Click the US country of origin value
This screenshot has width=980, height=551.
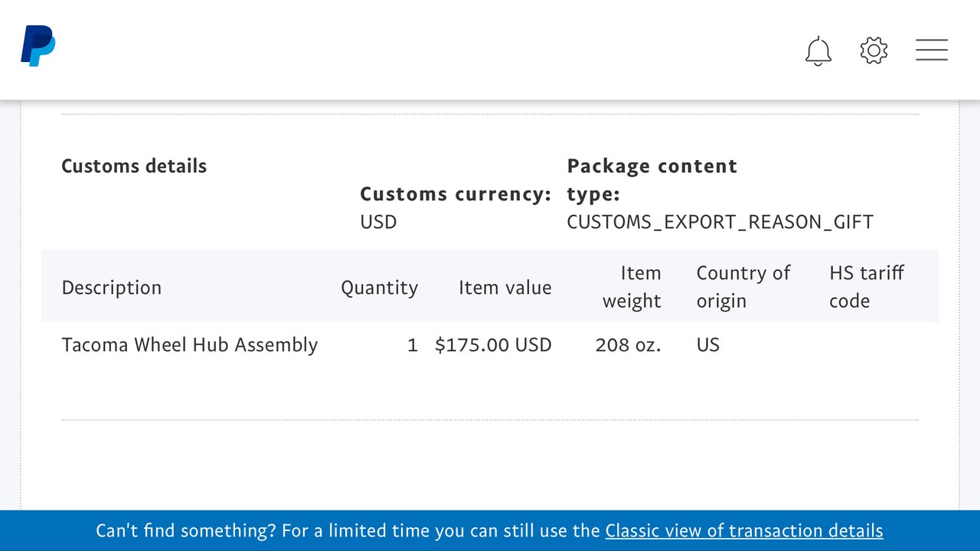tap(708, 345)
